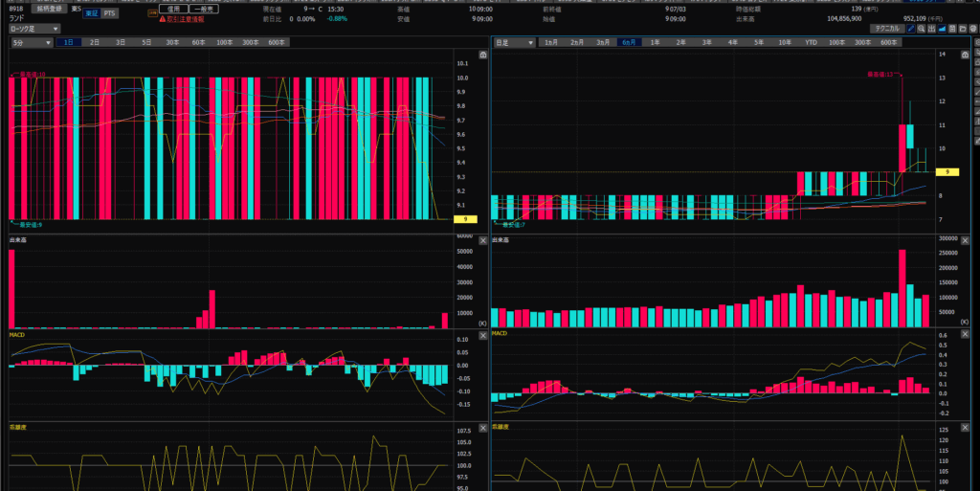Select the YTD period tab
The width and height of the screenshot is (980, 491).
click(811, 42)
